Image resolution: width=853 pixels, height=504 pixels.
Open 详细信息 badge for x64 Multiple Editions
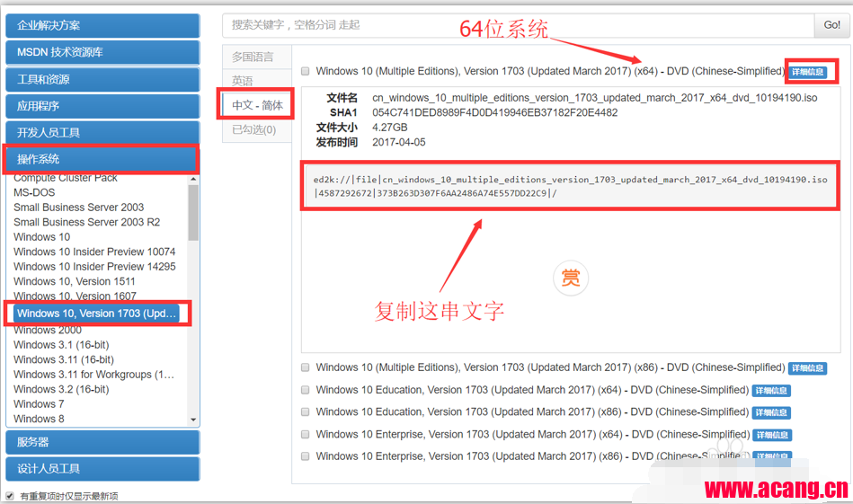[x=808, y=72]
